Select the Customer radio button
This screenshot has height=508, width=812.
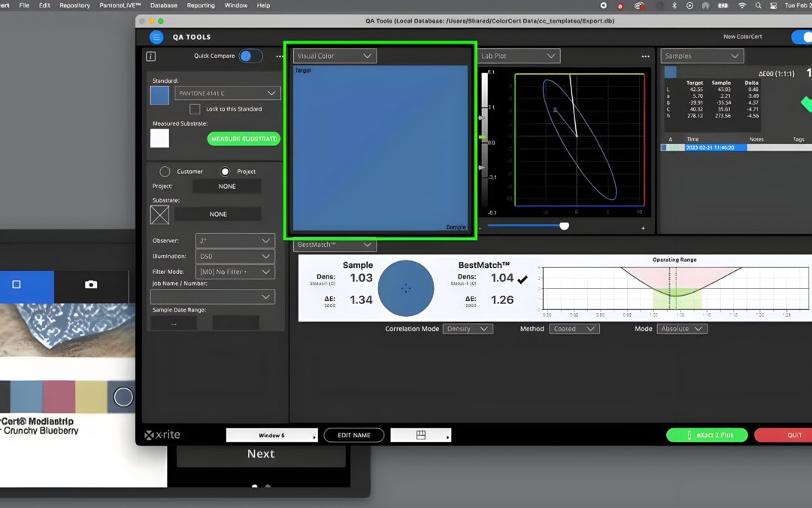(165, 172)
